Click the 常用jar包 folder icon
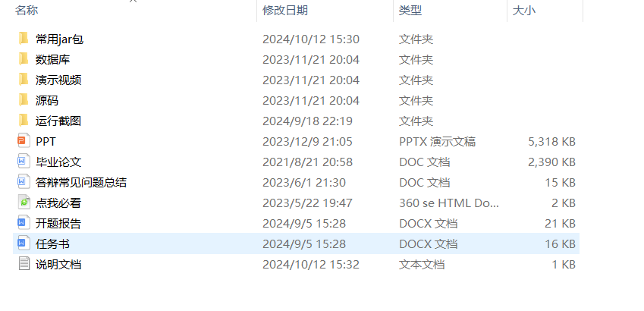This screenshot has height=311, width=644. [x=24, y=39]
